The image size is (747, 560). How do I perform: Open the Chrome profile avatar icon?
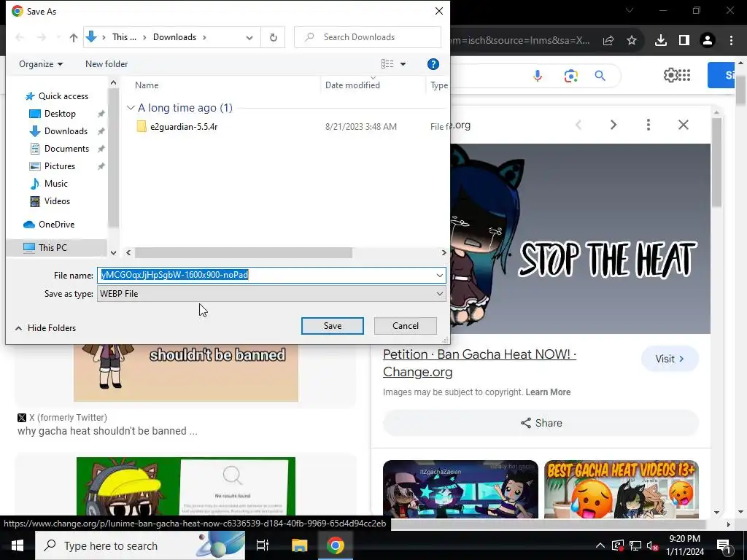click(x=708, y=41)
